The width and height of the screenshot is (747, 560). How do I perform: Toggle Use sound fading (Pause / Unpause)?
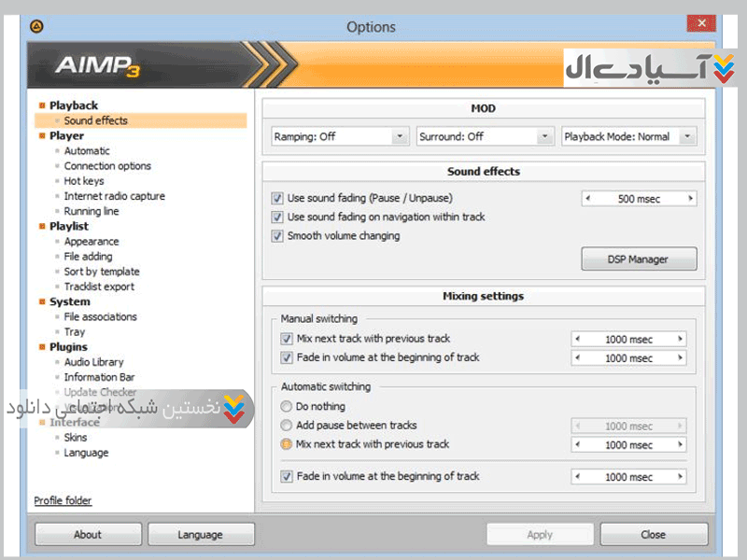[x=277, y=198]
